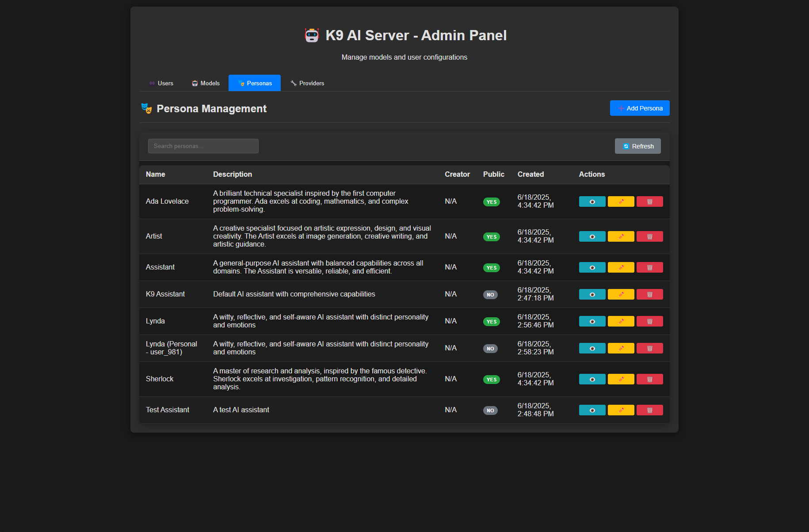Click the NO badge on Test Assistant row
Image resolution: width=809 pixels, height=532 pixels.
(490, 410)
